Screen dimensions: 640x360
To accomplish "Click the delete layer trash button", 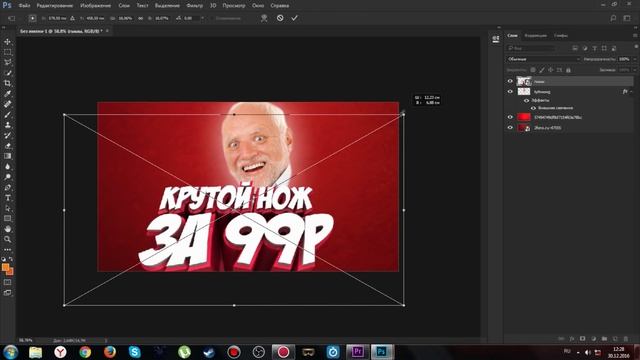I will pyautogui.click(x=626, y=339).
